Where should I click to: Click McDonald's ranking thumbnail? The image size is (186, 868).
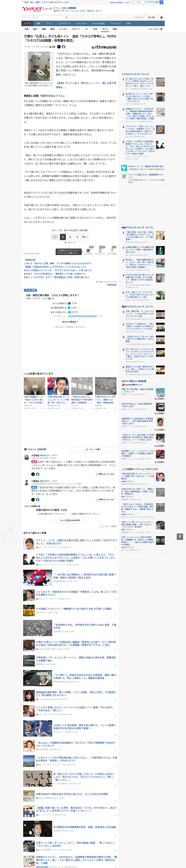point(160,130)
